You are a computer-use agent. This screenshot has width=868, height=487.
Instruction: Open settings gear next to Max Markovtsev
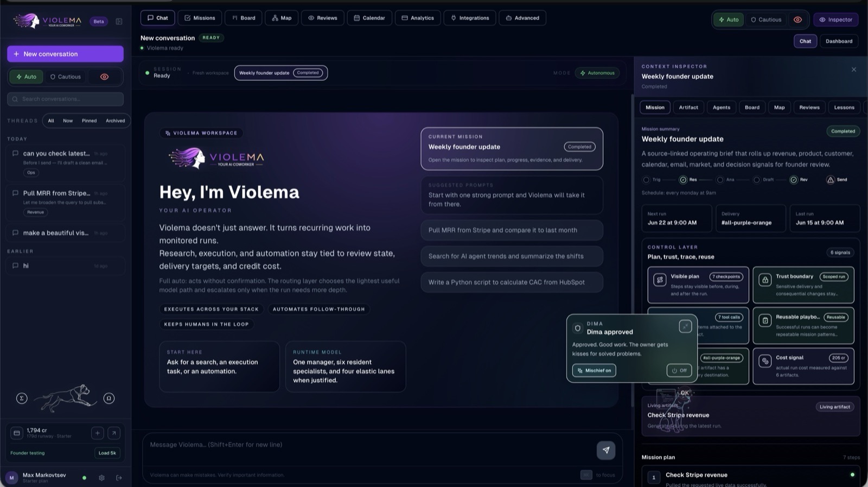pyautogui.click(x=101, y=478)
